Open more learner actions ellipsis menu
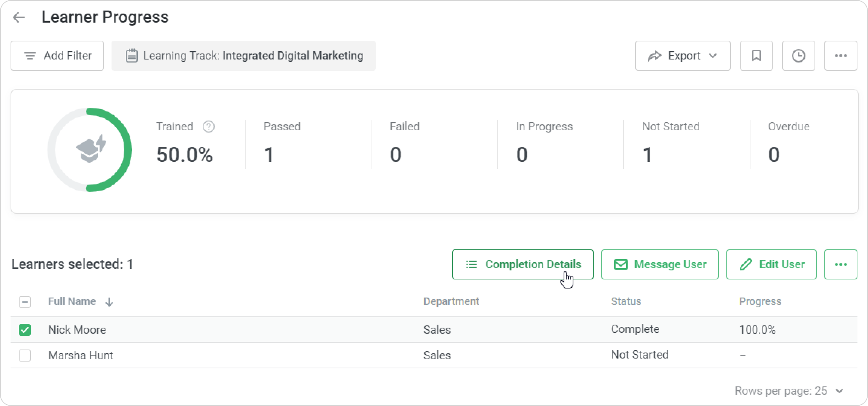The image size is (868, 406). tap(840, 264)
